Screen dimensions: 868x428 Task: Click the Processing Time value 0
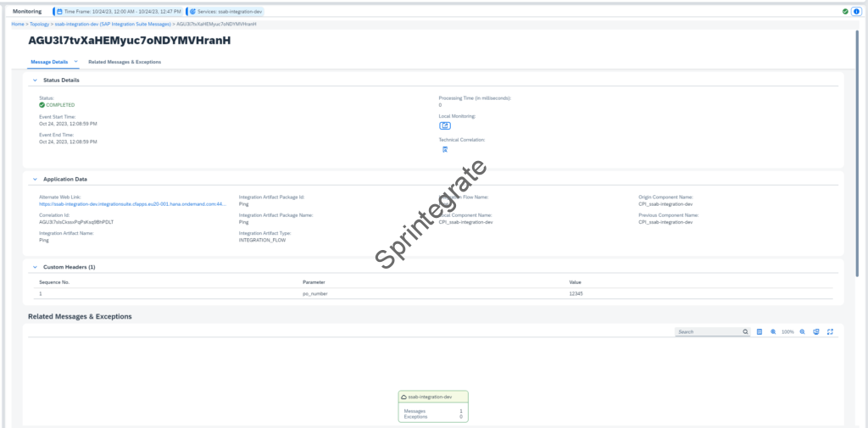click(x=440, y=104)
